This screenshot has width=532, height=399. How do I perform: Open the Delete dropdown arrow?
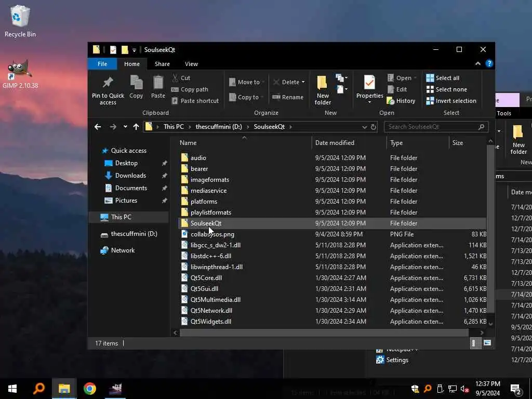click(303, 82)
